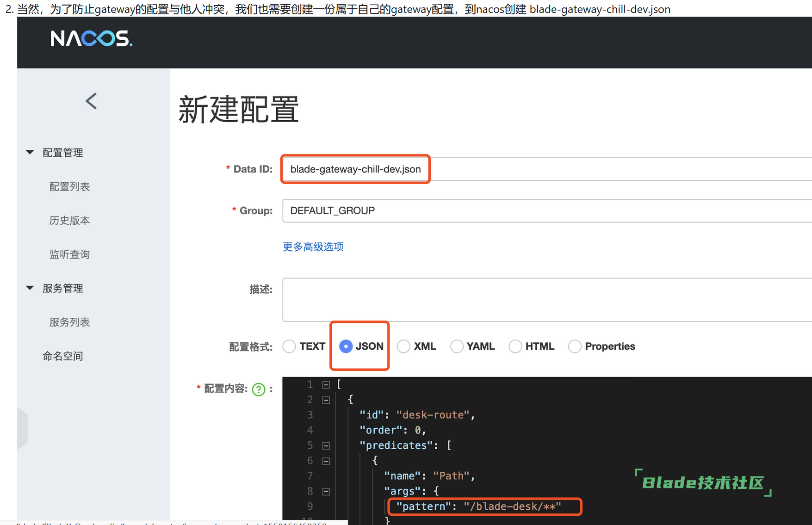Collapse code fold at line 6
The width and height of the screenshot is (812, 525).
[326, 461]
